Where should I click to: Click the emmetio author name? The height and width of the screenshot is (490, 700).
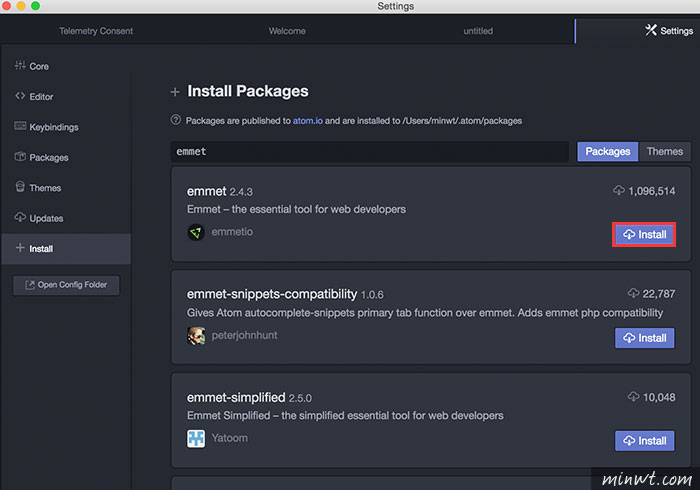coord(232,232)
